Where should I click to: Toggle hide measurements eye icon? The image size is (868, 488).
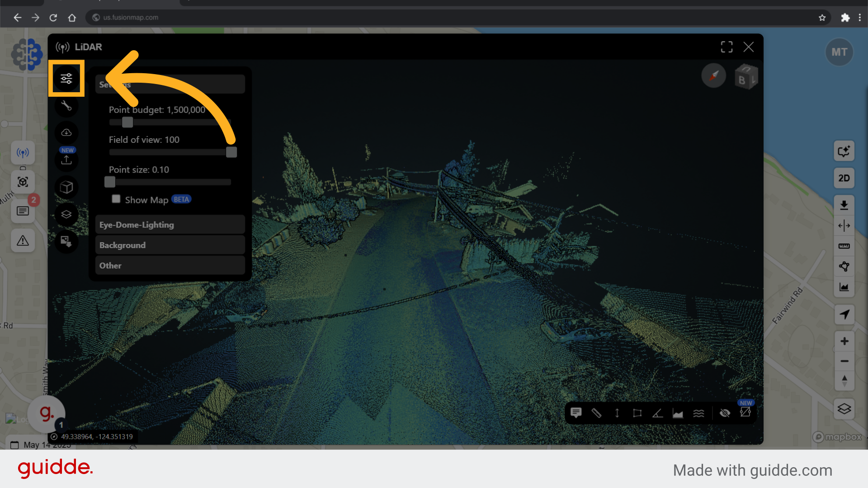pos(725,413)
